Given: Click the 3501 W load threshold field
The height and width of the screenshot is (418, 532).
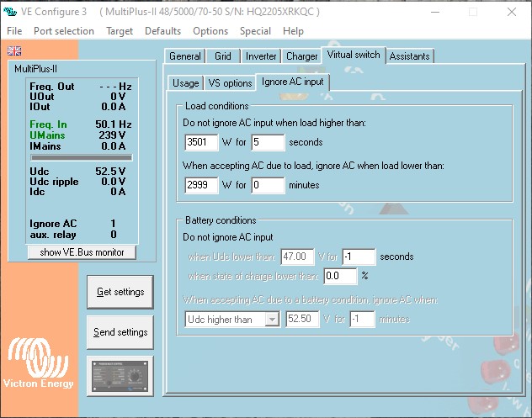Looking at the screenshot, I should [x=202, y=142].
